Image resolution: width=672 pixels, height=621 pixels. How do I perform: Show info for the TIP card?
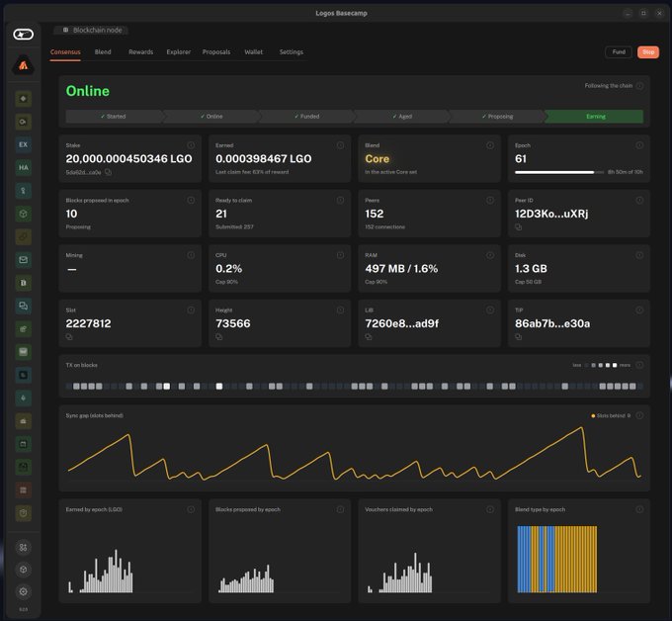pos(639,310)
